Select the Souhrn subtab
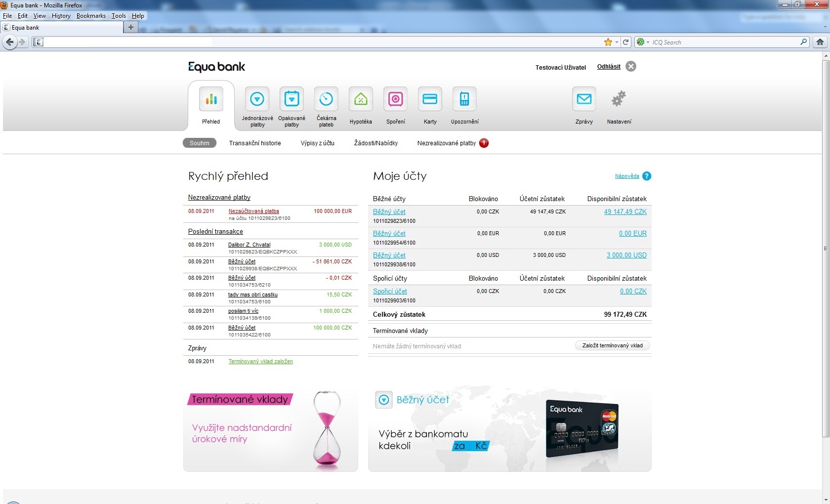 pos(200,143)
